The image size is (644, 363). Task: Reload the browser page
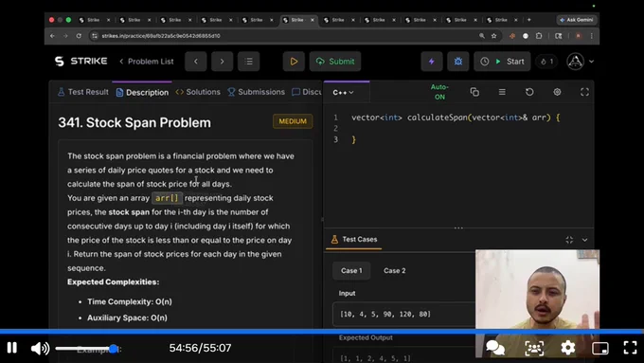79,36
